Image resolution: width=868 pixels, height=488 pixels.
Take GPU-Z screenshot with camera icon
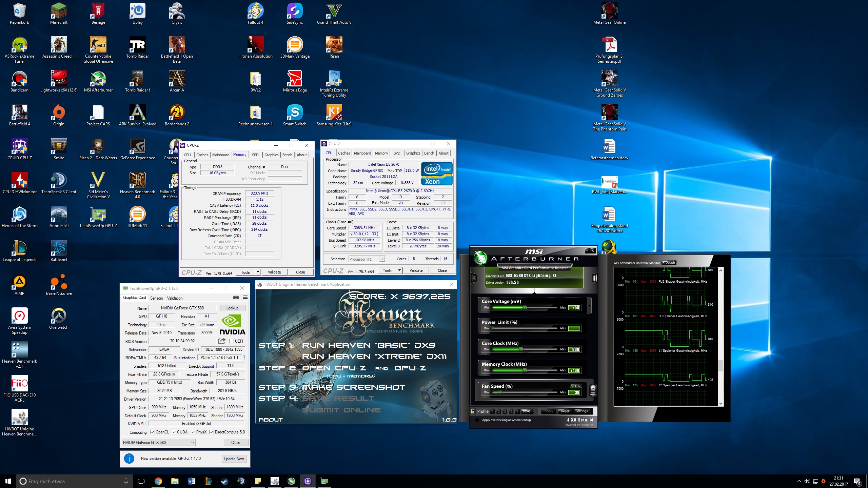click(236, 298)
